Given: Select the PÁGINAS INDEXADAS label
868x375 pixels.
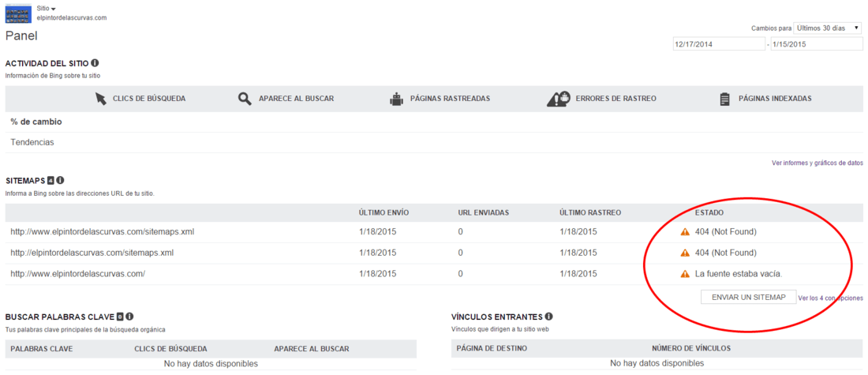Looking at the screenshot, I should [775, 99].
